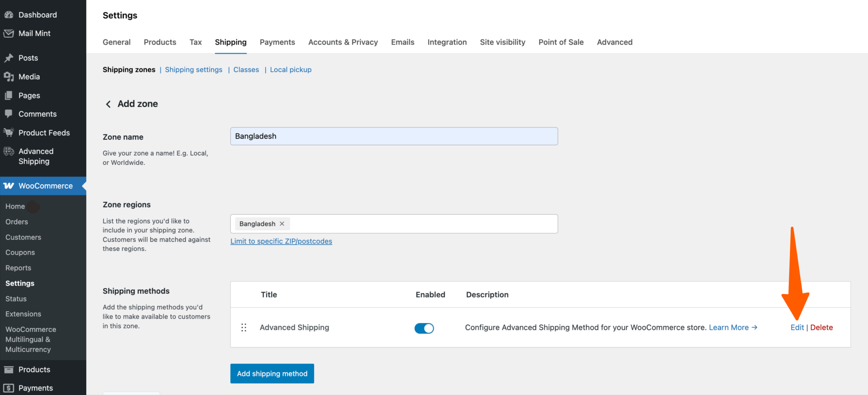This screenshot has height=395, width=868.
Task: Open the Products settings tab
Action: point(160,42)
